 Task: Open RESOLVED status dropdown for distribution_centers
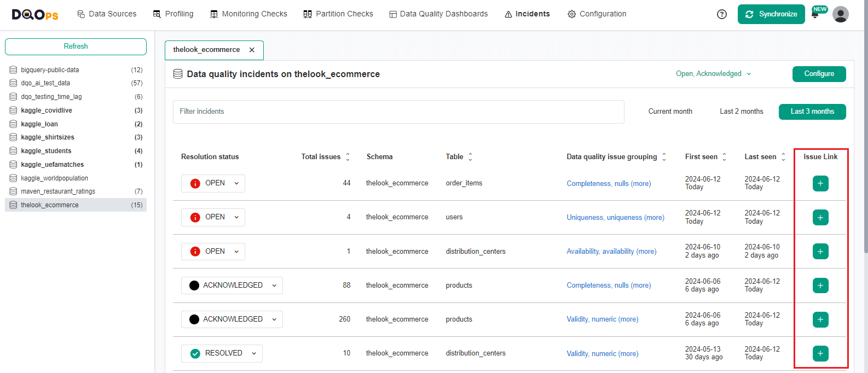pyautogui.click(x=222, y=353)
